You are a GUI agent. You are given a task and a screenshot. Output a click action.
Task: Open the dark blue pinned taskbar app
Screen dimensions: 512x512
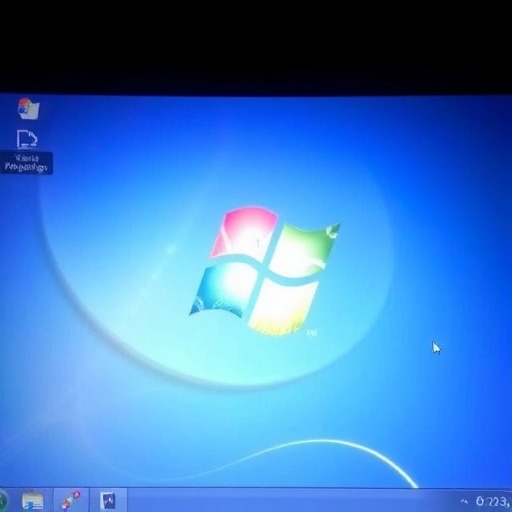click(108, 500)
